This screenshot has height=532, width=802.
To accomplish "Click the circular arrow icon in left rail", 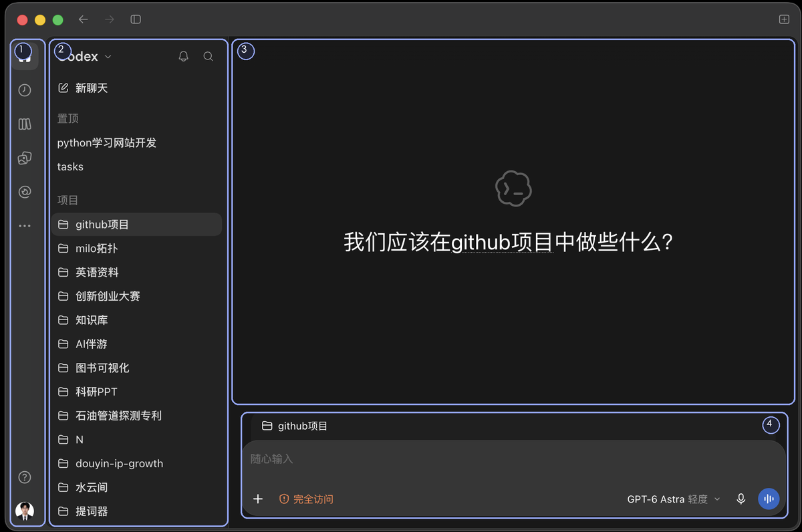I will tap(25, 192).
